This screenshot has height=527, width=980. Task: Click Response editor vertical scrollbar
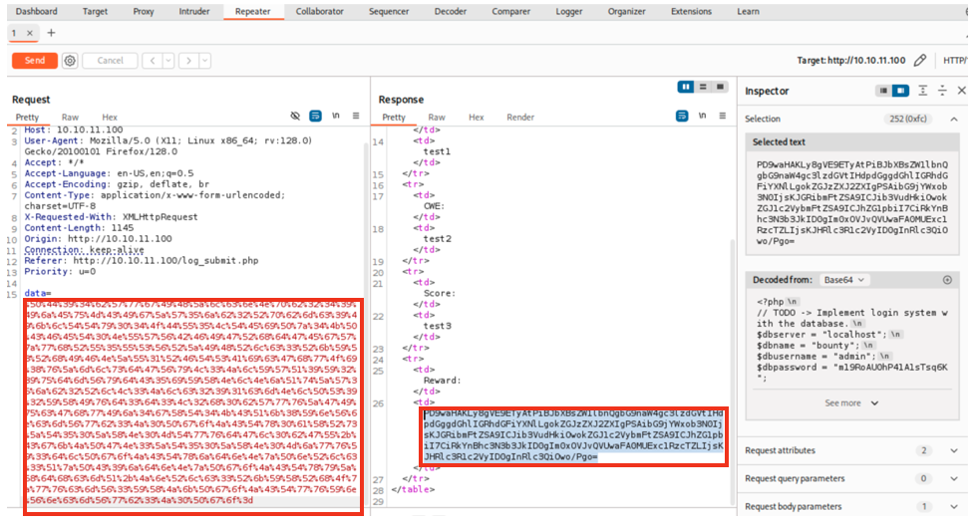(x=733, y=372)
